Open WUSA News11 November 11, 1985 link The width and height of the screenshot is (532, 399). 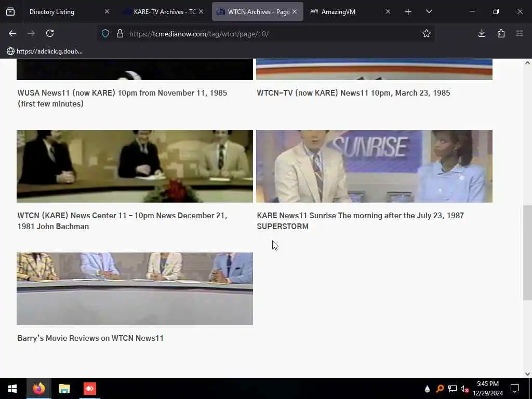(x=122, y=98)
